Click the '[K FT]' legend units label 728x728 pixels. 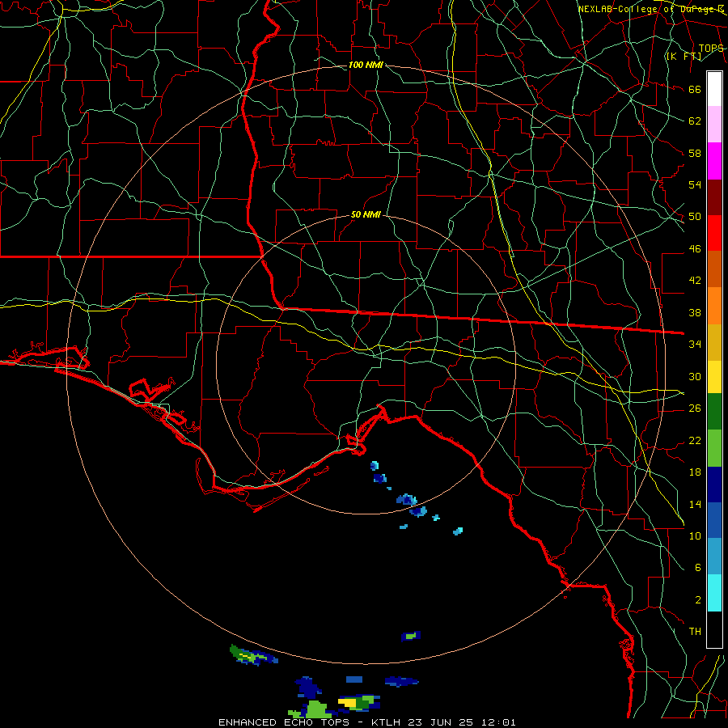pyautogui.click(x=684, y=56)
